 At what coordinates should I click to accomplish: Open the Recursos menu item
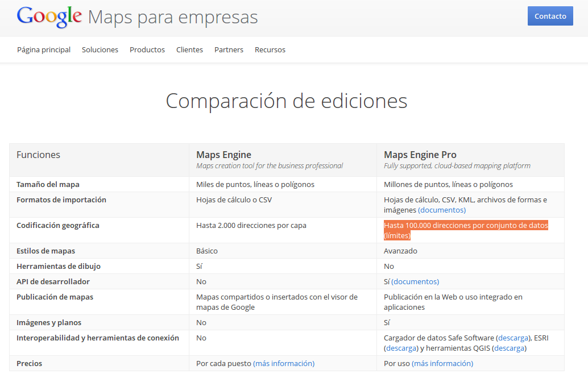(270, 50)
